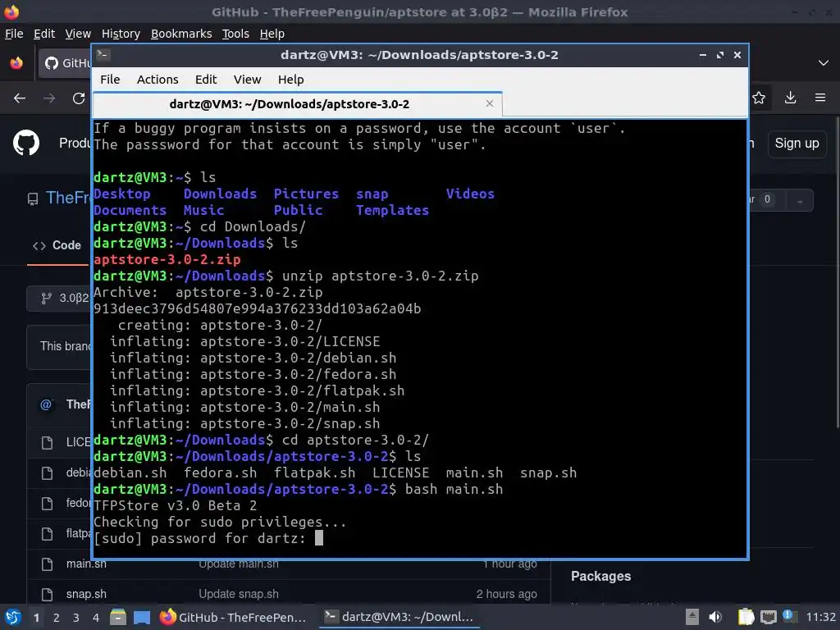Open terminal Edit menu
Screen dimensions: 840x630
[x=206, y=80]
